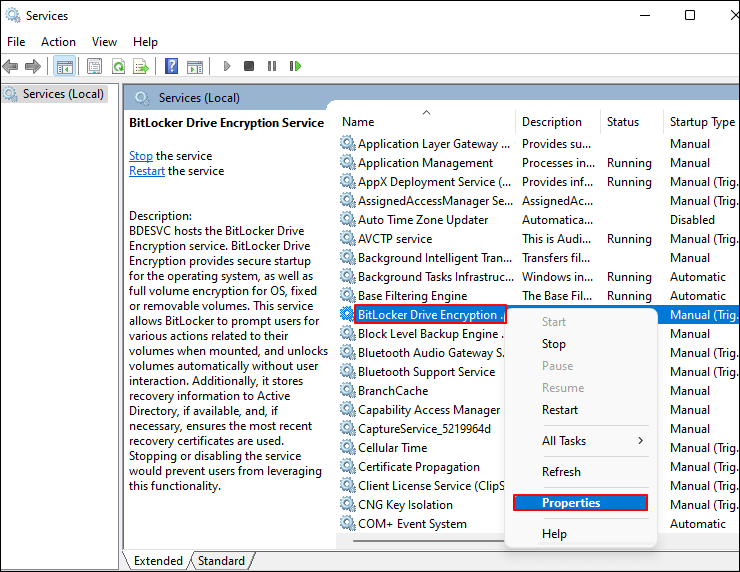The width and height of the screenshot is (740, 572).
Task: Click the Refresh toolbar icon
Action: tap(118, 66)
